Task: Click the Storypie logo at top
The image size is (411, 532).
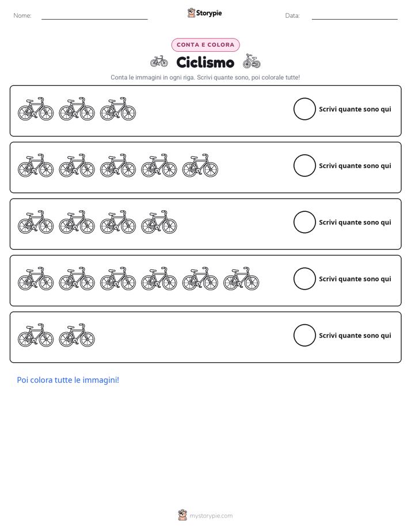Action: point(204,13)
